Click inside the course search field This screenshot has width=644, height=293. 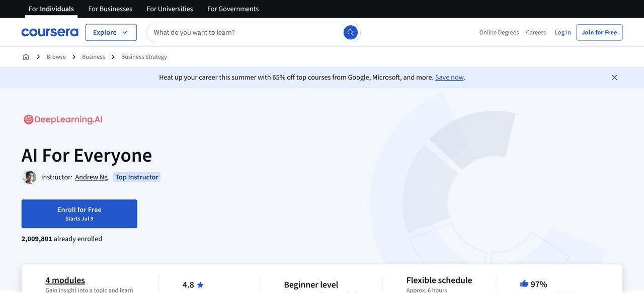click(x=247, y=32)
